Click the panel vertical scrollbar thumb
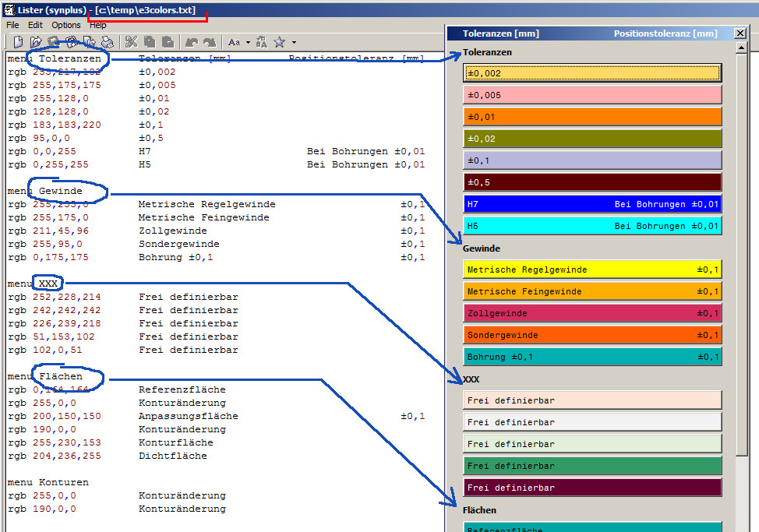This screenshot has width=759, height=532. pyautogui.click(x=741, y=255)
